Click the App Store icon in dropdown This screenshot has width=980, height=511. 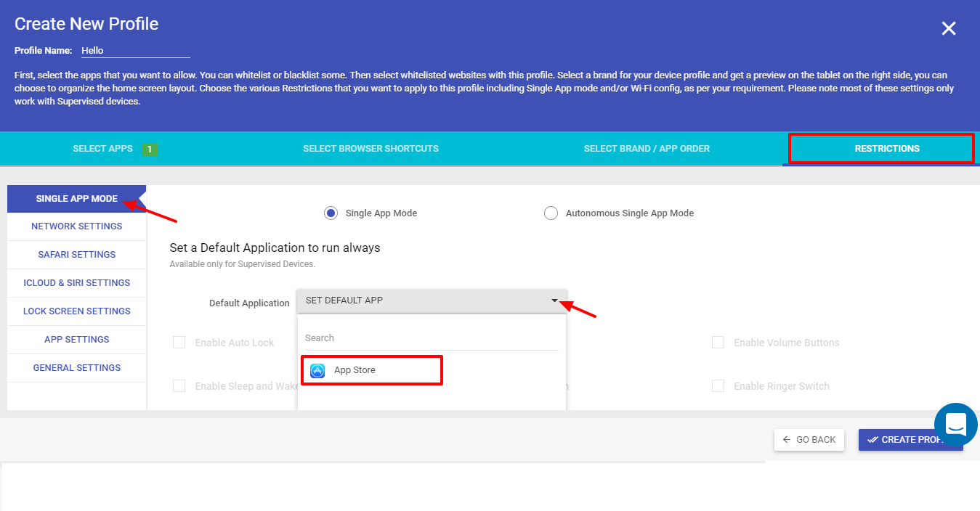click(x=317, y=371)
